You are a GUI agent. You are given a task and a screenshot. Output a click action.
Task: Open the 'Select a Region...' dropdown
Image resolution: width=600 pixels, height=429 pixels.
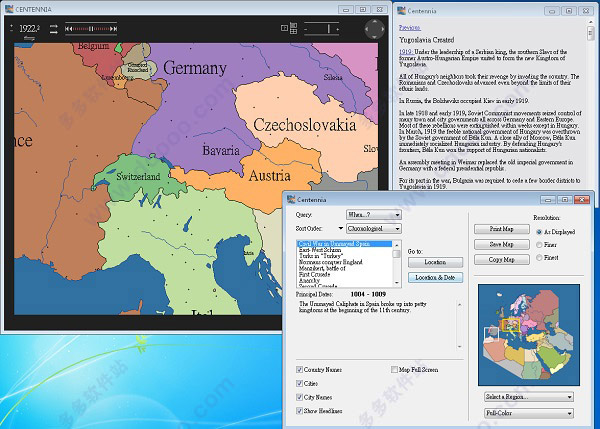[528, 397]
